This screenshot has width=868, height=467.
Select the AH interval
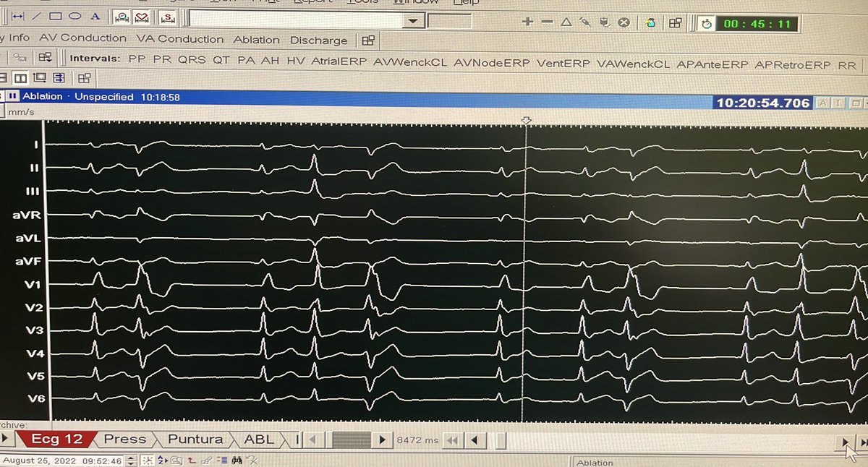click(271, 61)
